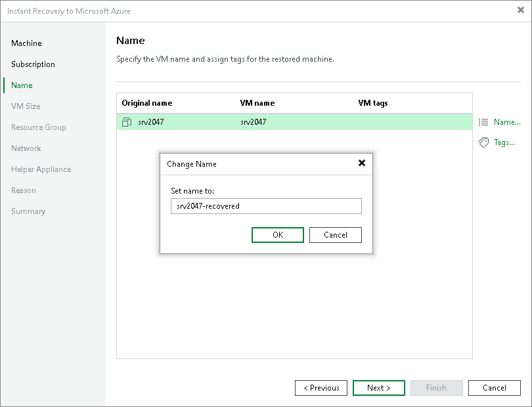This screenshot has height=407, width=532.
Task: Close the Change Name dialog
Action: 362,163
